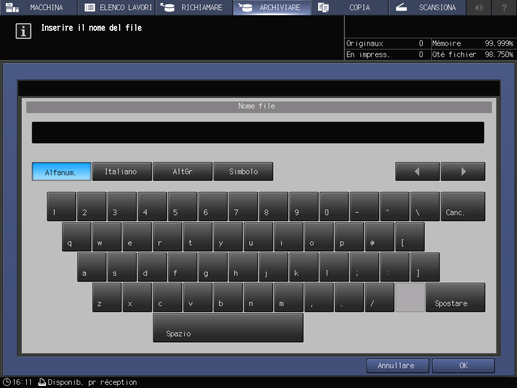Focus the Nome file input field
This screenshot has width=517, height=388.
(258, 133)
